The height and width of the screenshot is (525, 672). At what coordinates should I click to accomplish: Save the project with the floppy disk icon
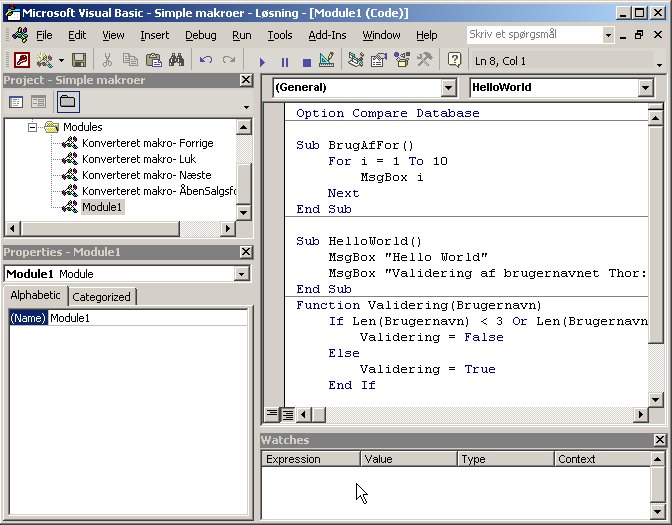click(x=78, y=60)
